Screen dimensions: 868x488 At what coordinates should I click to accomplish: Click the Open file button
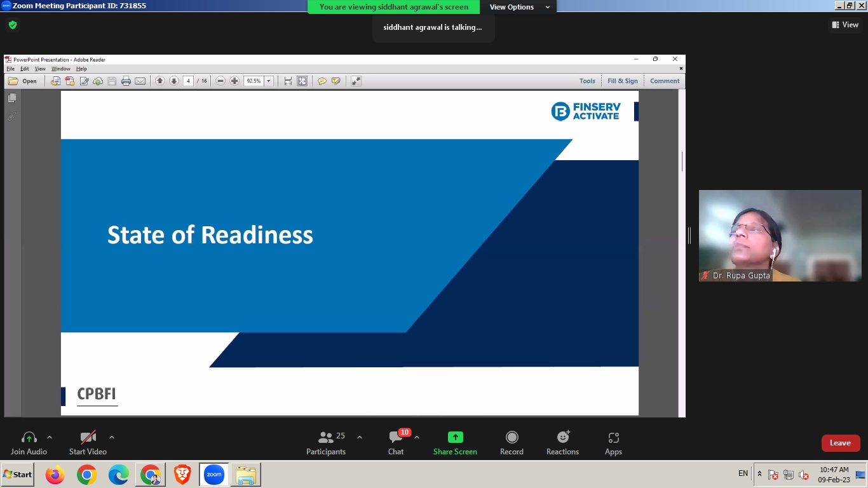pos(22,81)
